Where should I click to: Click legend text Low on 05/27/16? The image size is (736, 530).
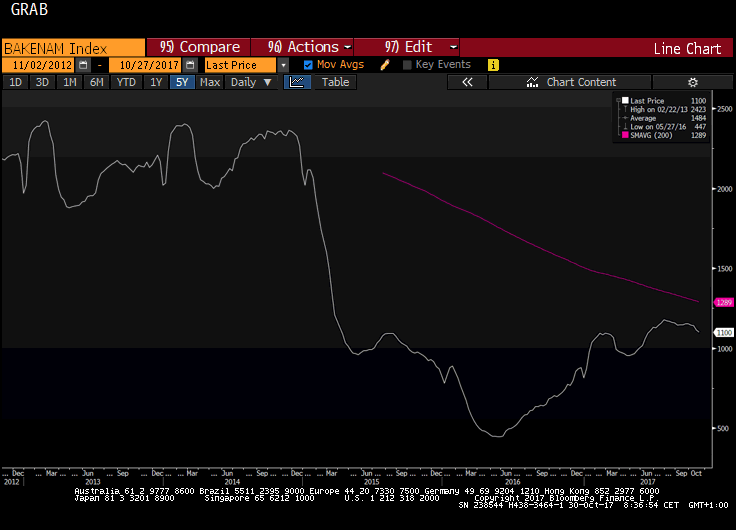[x=658, y=127]
